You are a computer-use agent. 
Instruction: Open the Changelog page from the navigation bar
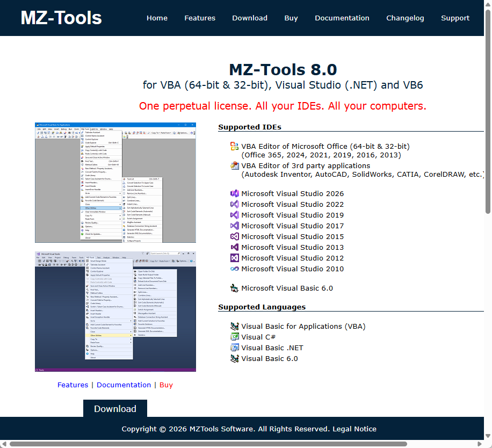coord(405,18)
